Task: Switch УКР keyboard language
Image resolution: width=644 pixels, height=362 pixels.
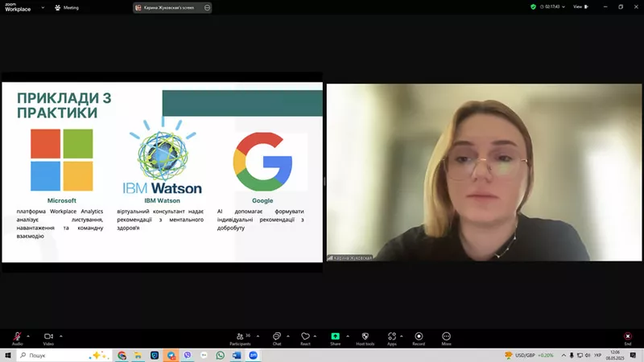Action: [597, 356]
